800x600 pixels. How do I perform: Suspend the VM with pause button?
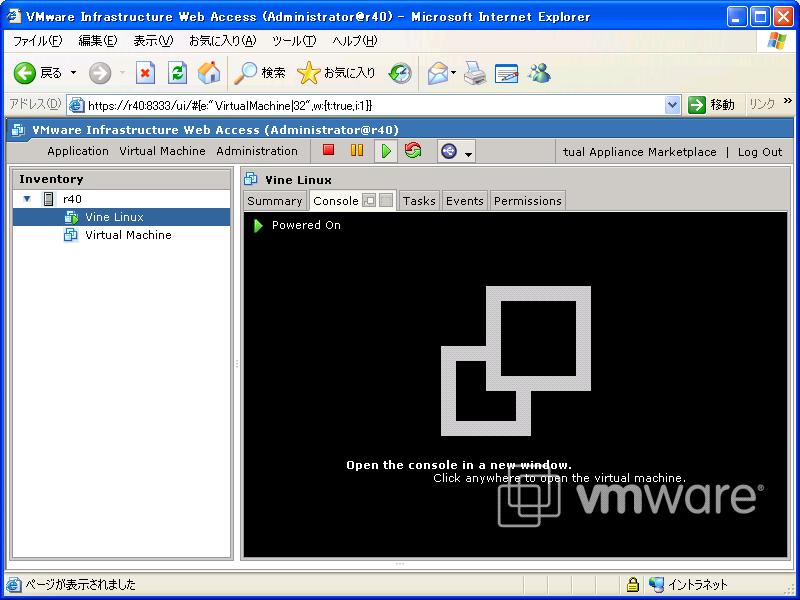pyautogui.click(x=357, y=150)
